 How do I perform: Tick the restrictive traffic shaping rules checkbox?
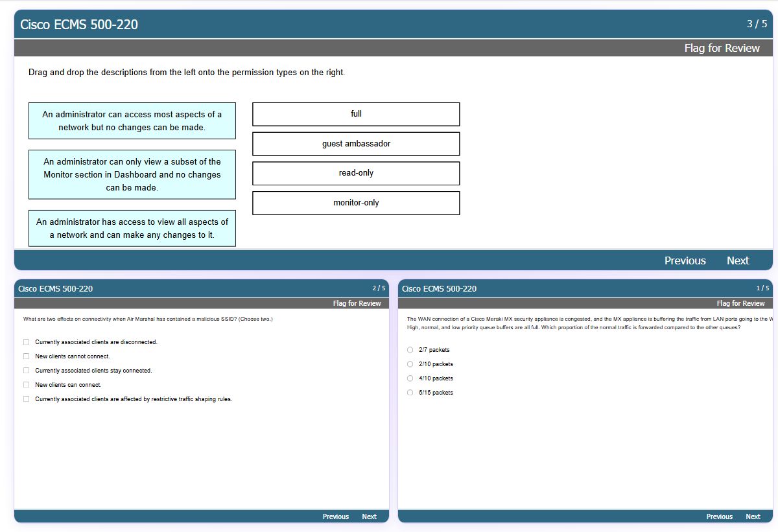[x=27, y=399]
